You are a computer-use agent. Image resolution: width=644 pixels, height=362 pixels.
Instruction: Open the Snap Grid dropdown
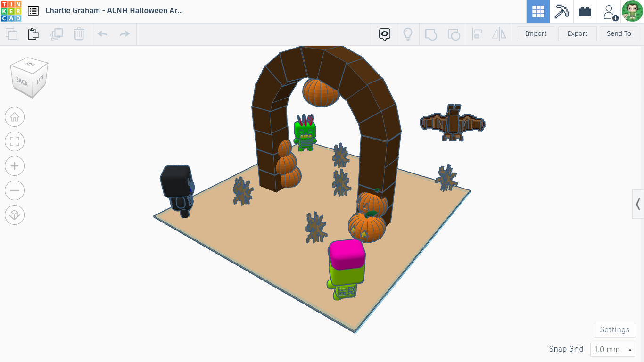pyautogui.click(x=612, y=349)
